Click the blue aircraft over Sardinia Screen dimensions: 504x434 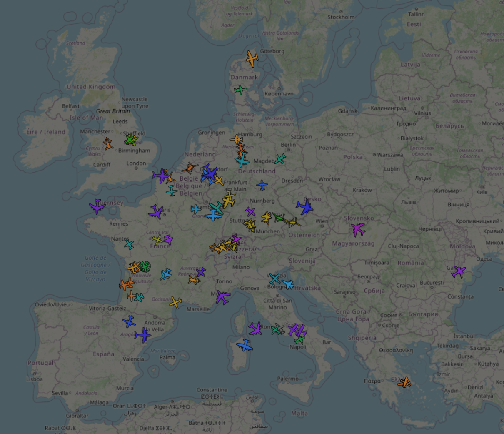[245, 345]
